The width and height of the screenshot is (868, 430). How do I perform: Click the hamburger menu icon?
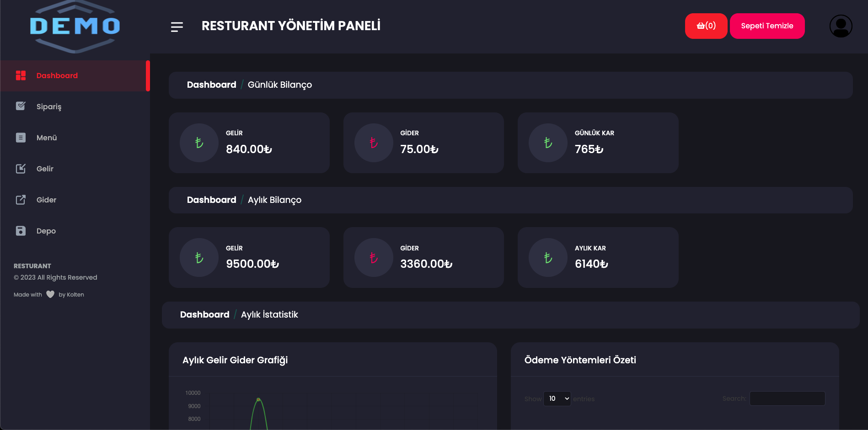click(177, 27)
